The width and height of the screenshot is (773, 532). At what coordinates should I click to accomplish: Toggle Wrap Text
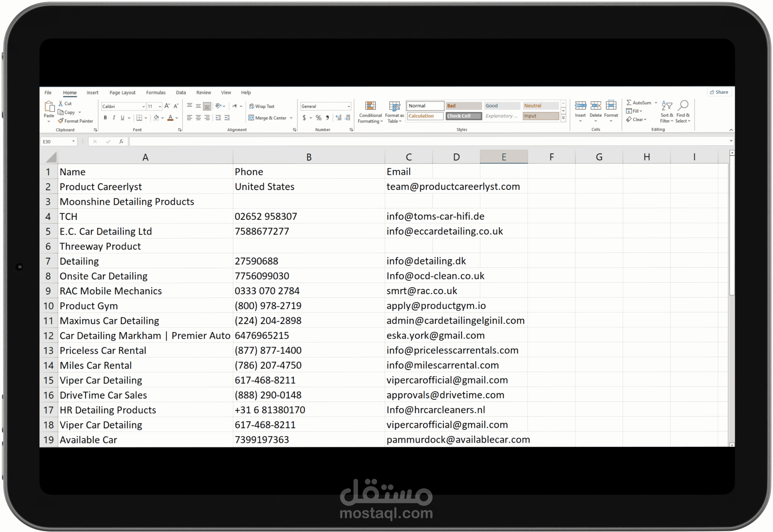click(262, 106)
